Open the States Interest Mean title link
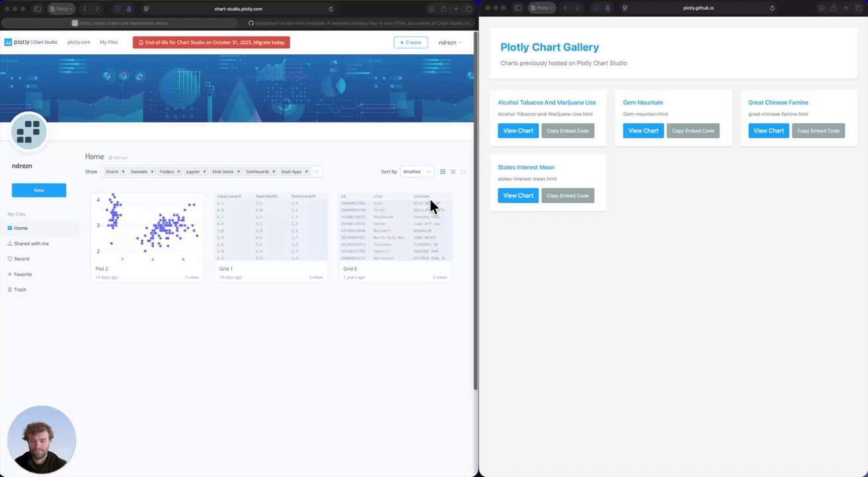Image resolution: width=868 pixels, height=477 pixels. [x=526, y=167]
